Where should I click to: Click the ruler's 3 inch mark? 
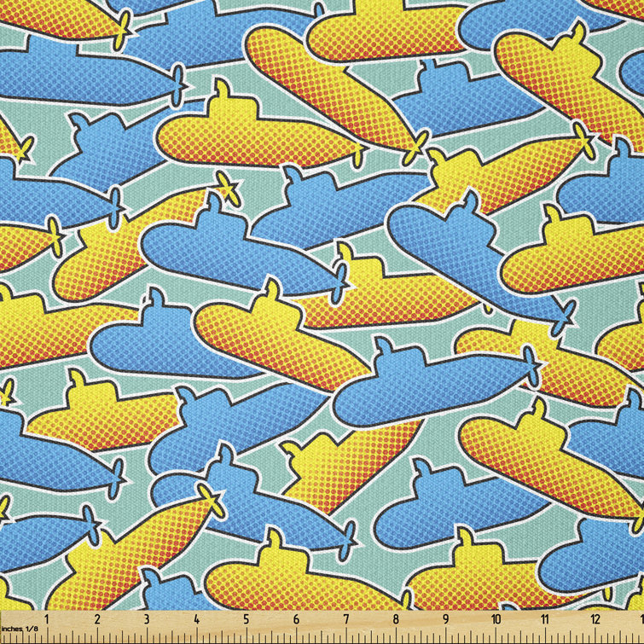tap(146, 620)
